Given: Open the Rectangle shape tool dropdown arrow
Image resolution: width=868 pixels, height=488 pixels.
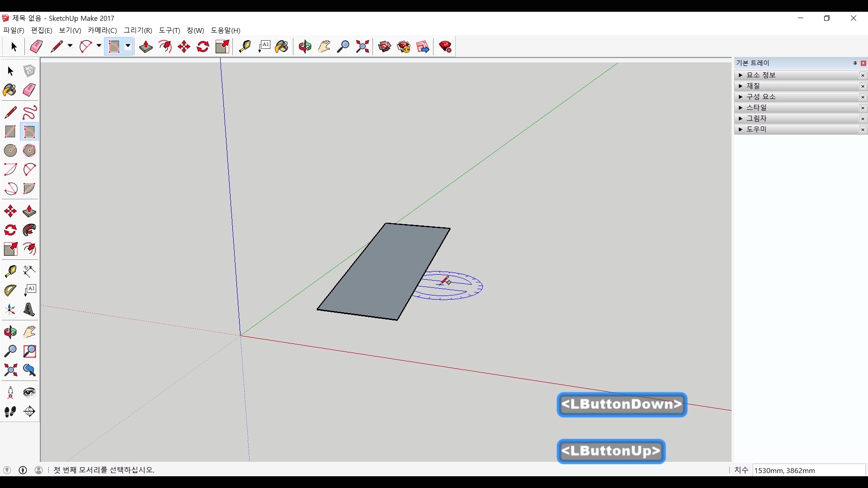Looking at the screenshot, I should (x=128, y=46).
